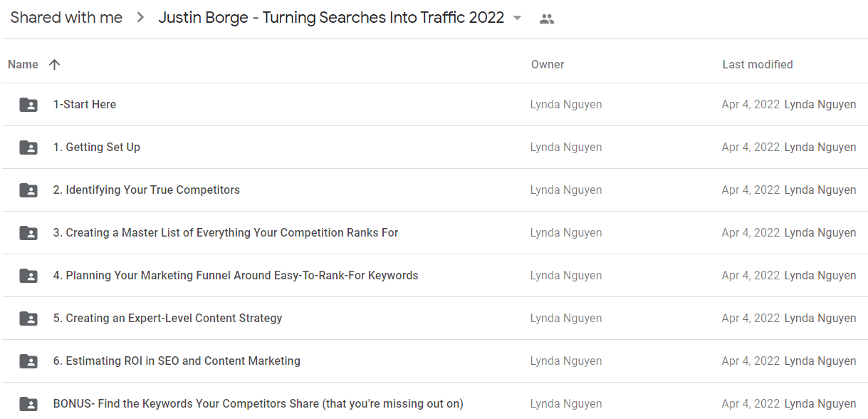
Task: Go back to Shared with me
Action: [x=66, y=18]
